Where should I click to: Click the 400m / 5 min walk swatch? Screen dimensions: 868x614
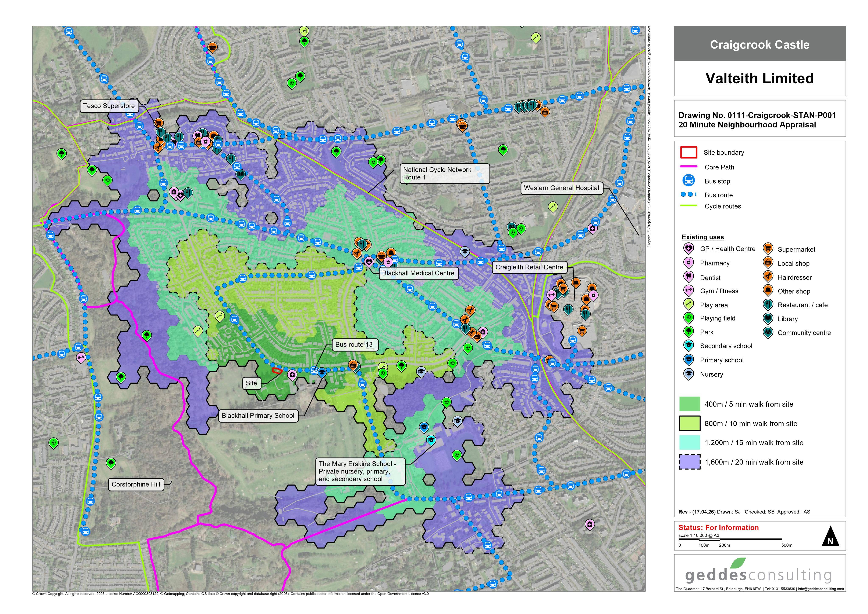point(690,404)
